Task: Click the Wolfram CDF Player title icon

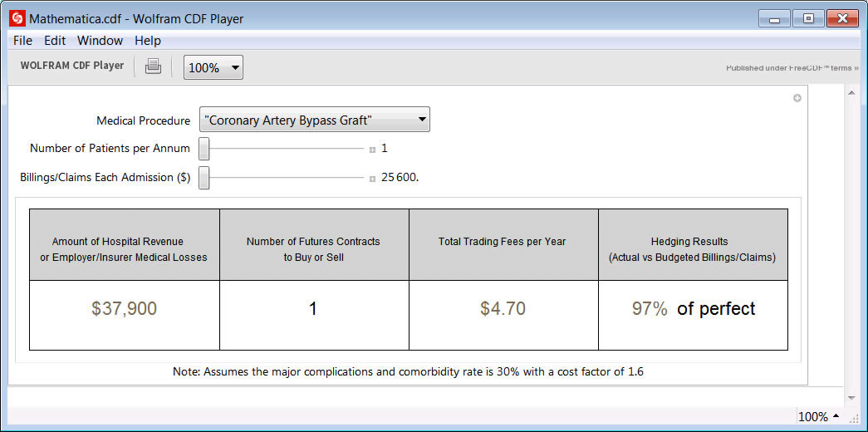Action: pyautogui.click(x=17, y=18)
